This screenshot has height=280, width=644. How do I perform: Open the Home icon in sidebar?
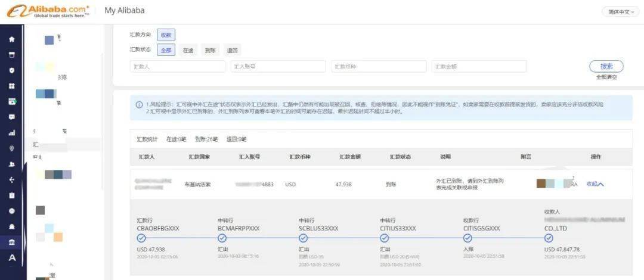coord(11,39)
